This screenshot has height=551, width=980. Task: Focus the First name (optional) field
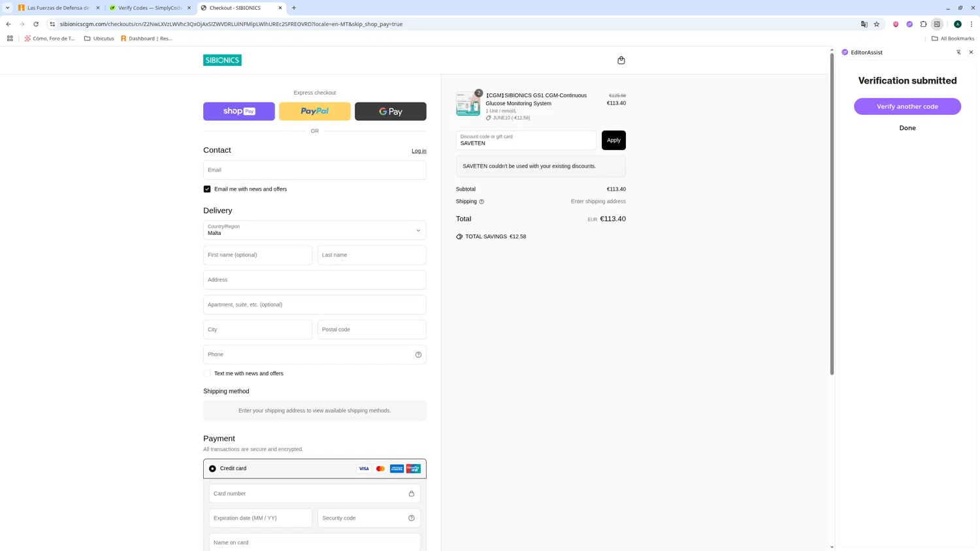(257, 255)
